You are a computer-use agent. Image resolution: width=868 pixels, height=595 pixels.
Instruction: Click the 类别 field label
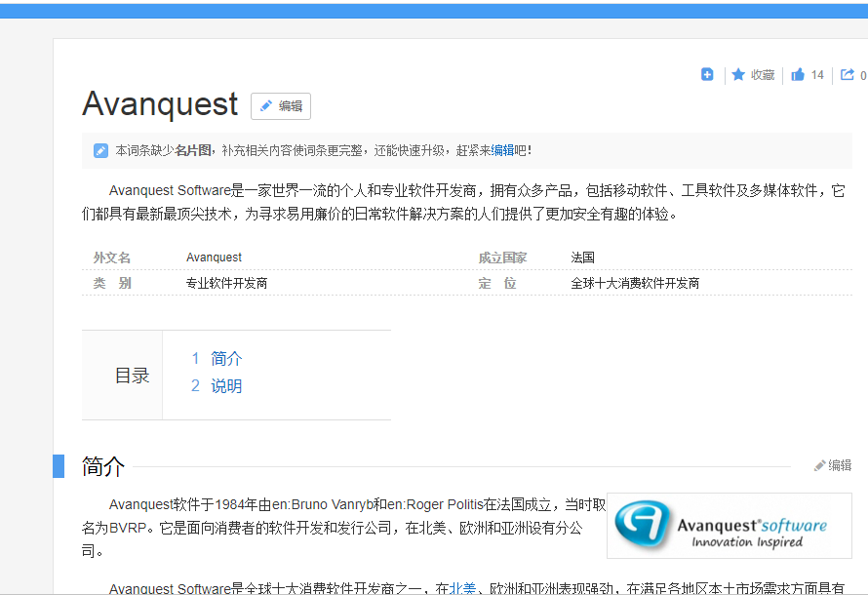[x=112, y=284]
